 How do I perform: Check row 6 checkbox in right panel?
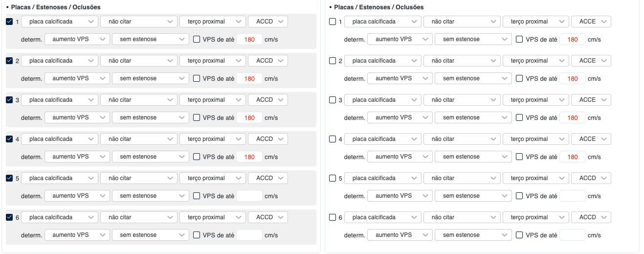[x=333, y=217]
